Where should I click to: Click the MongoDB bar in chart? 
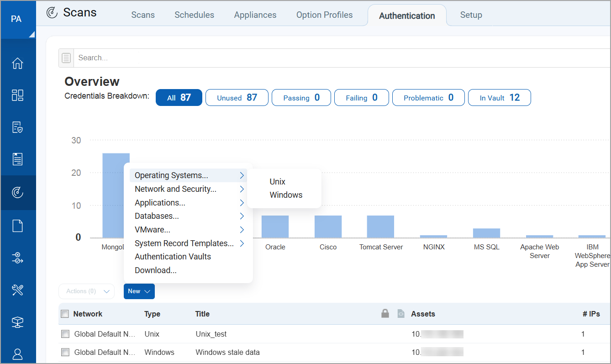coord(116,195)
